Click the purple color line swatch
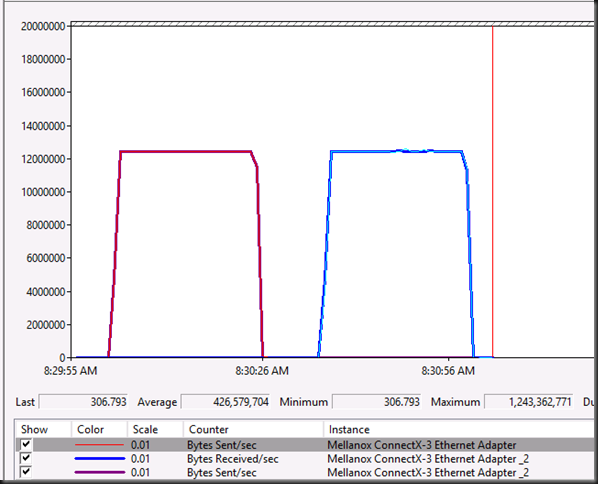Viewport: 598px width, 484px height. [x=100, y=472]
